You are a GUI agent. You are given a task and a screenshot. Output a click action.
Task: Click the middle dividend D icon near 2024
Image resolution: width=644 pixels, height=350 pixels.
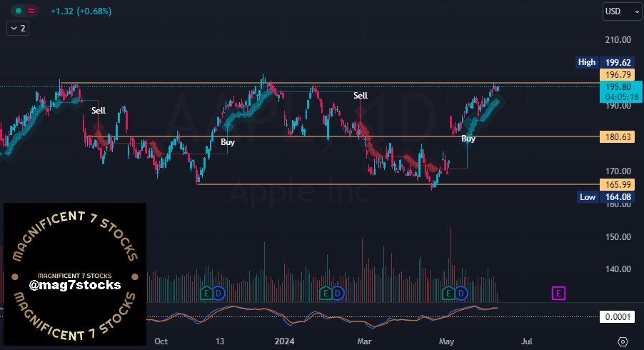338,293
